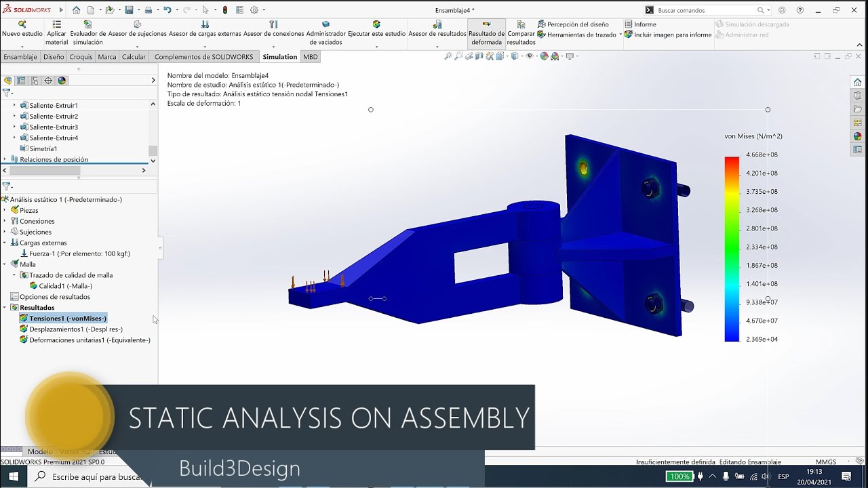
Task: Open the Save dropdown arrow
Action: click(138, 10)
